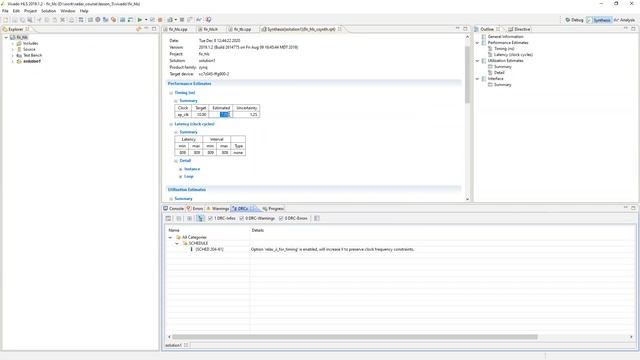640x360 pixels.
Task: Jump to Timing (ns) in Outline
Action: [504, 49]
